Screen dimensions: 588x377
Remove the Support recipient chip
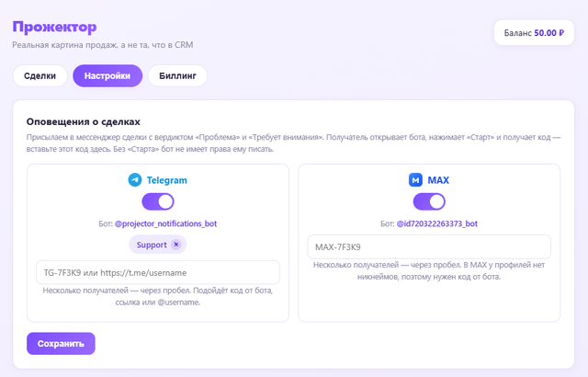[175, 245]
